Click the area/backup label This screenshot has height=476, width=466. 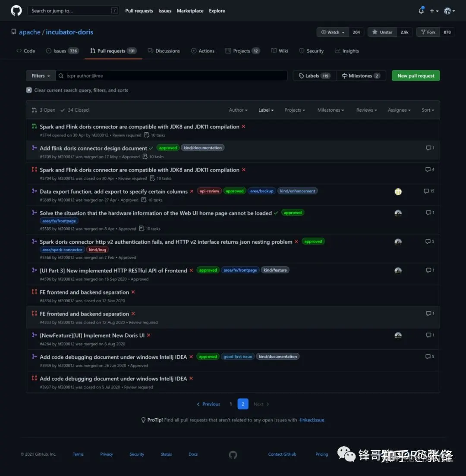pyautogui.click(x=261, y=191)
